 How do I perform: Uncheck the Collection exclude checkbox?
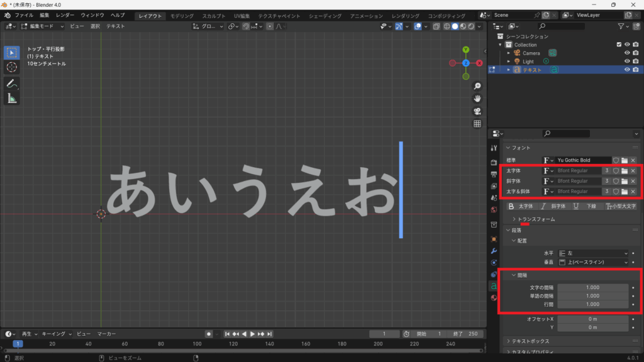click(x=619, y=45)
